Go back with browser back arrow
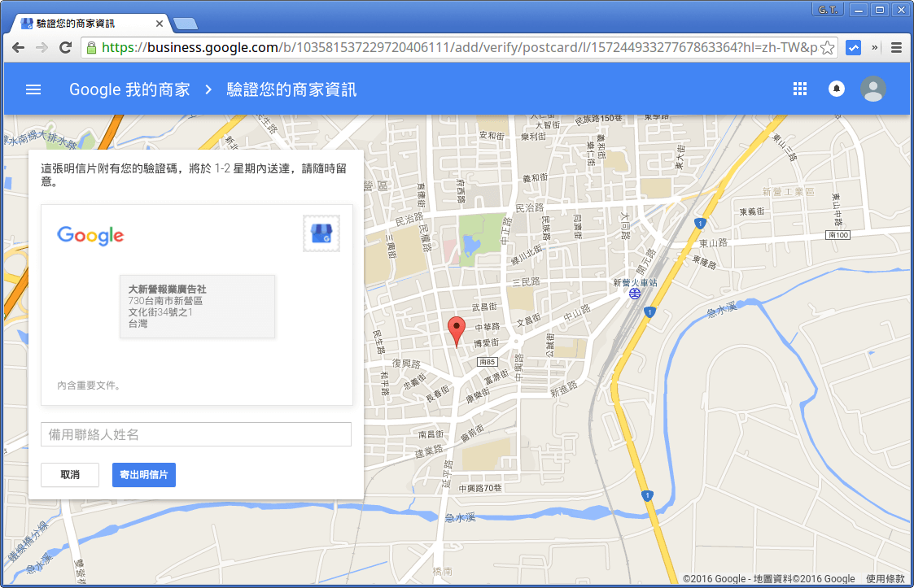 pos(19,47)
